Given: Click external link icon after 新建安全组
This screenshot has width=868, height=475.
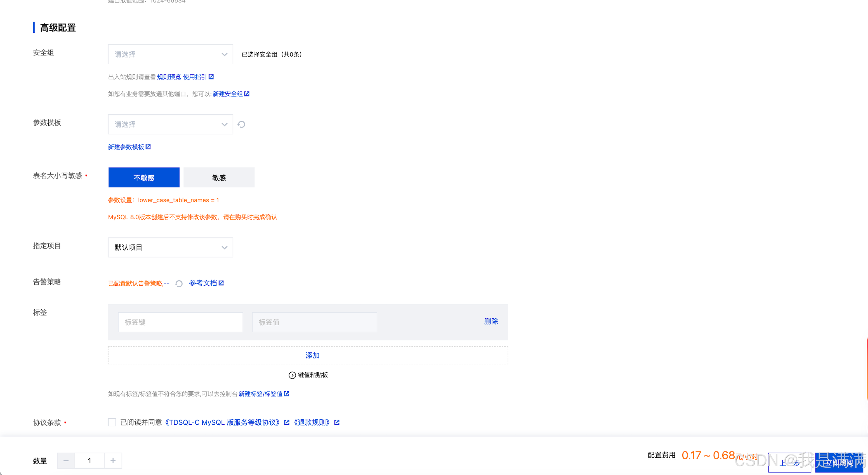Looking at the screenshot, I should [x=247, y=94].
